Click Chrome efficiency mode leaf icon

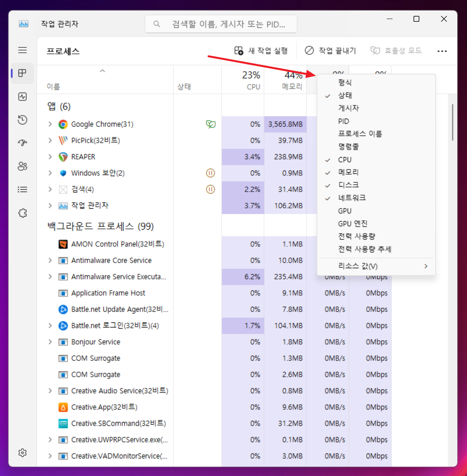point(210,124)
